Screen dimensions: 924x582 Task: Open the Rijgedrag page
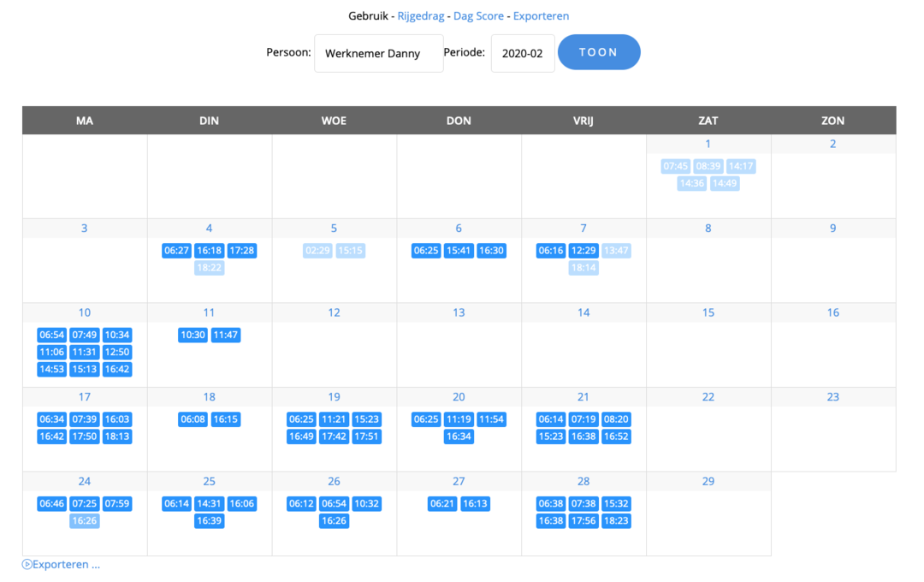pyautogui.click(x=420, y=15)
